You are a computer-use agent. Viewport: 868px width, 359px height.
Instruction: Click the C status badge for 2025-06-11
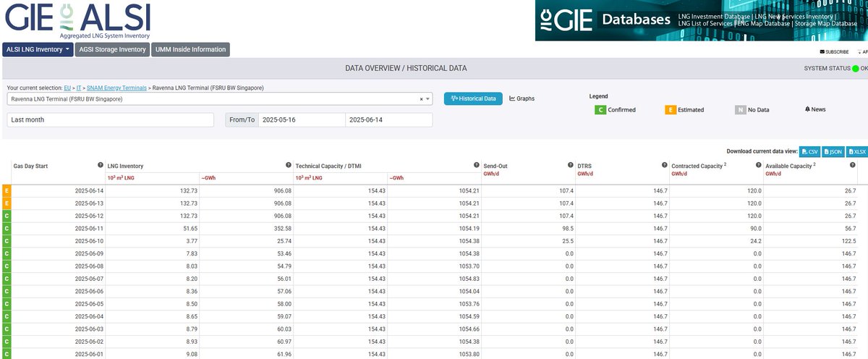tap(7, 228)
